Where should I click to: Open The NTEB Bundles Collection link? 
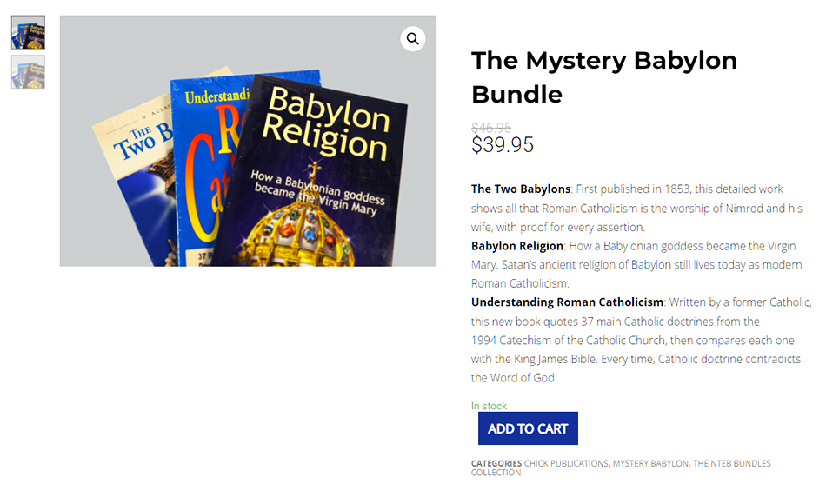point(621,468)
